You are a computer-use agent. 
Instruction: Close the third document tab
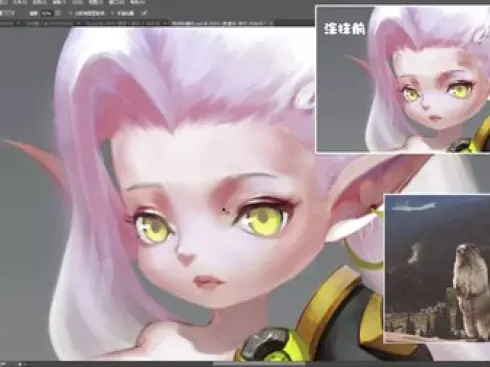pos(165,23)
